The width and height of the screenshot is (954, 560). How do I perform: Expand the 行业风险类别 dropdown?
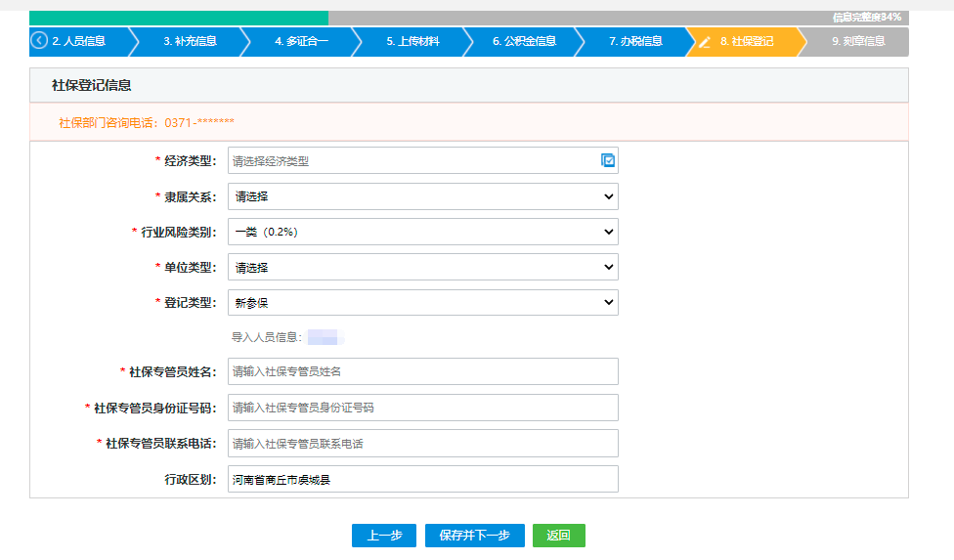[422, 232]
